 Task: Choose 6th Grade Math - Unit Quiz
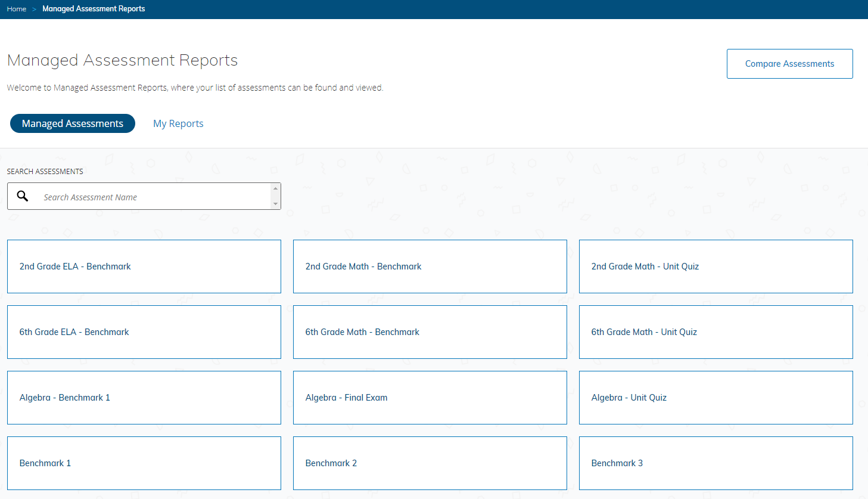point(715,332)
